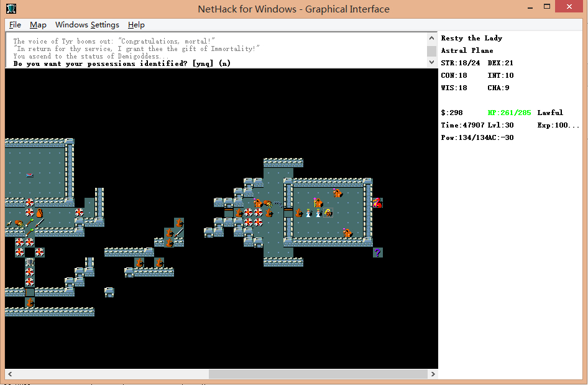The height and width of the screenshot is (385, 588).
Task: Click the NetHack application icon in the title bar
Action: (11, 9)
